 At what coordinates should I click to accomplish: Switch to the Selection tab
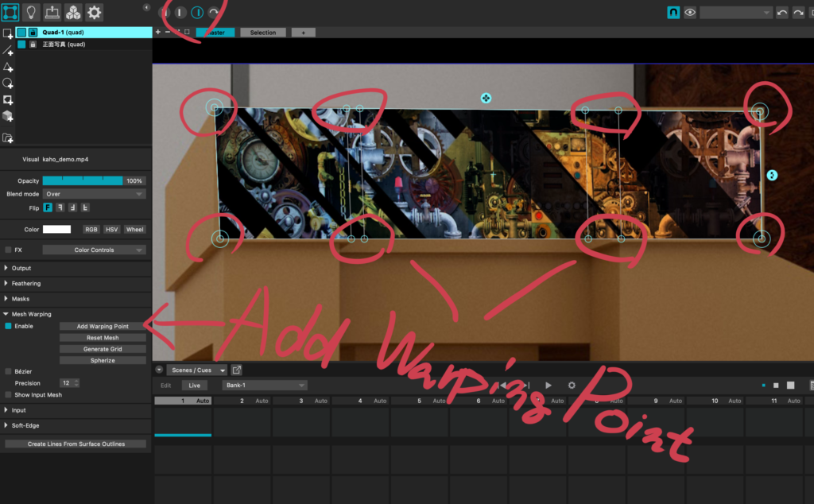(263, 33)
